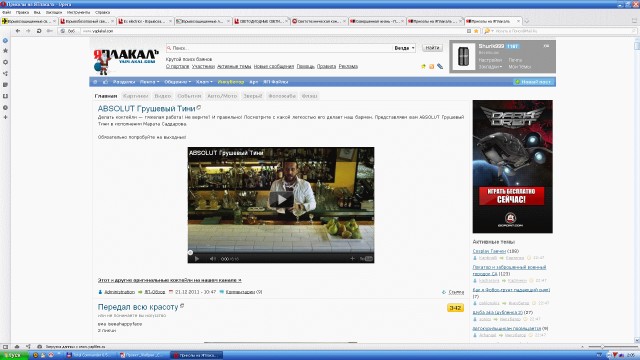
Task: Click the home icon in blue site menu
Action: pos(95,82)
